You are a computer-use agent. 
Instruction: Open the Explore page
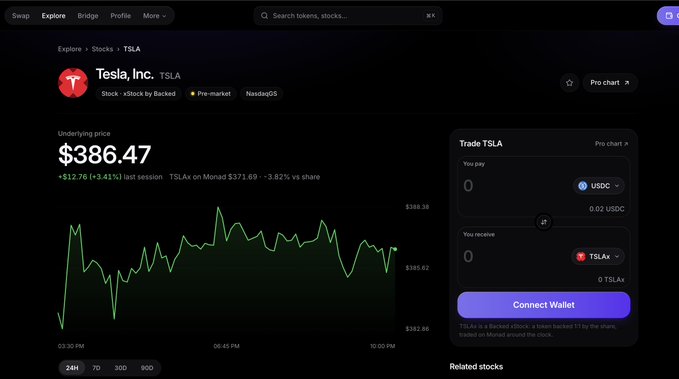tap(54, 16)
